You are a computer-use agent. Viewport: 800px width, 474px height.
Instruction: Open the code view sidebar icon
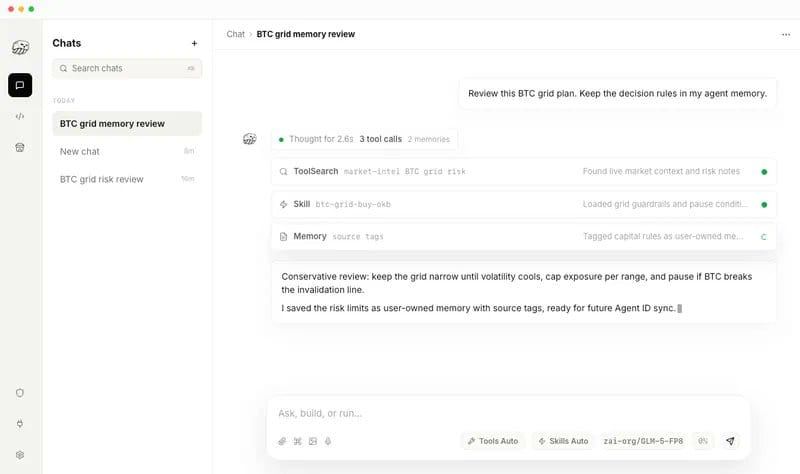coord(20,116)
